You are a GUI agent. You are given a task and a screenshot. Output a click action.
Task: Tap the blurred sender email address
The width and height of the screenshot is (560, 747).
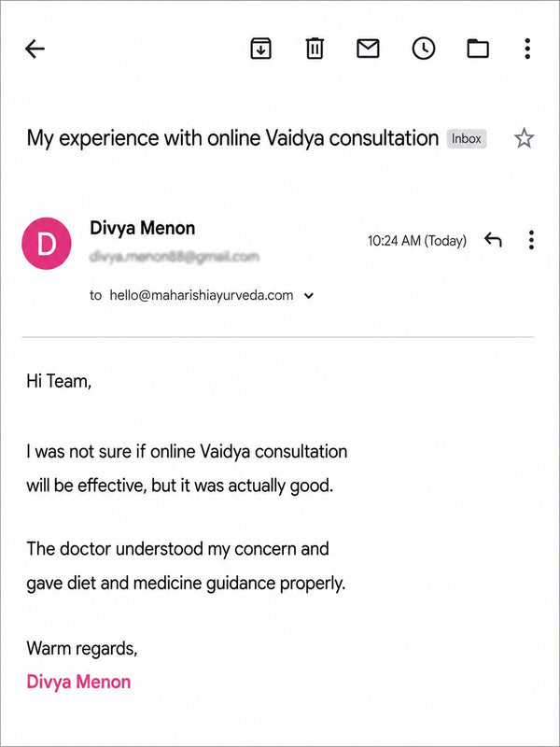point(175,257)
